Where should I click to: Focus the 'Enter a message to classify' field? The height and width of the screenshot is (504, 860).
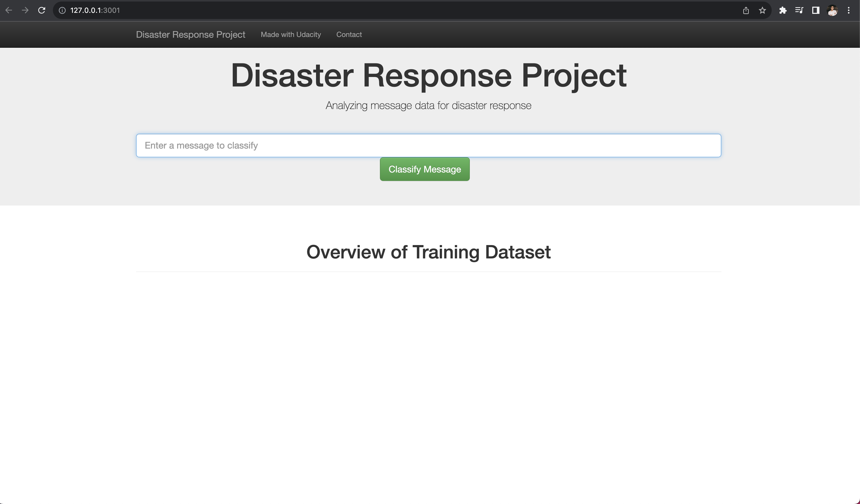pyautogui.click(x=428, y=145)
